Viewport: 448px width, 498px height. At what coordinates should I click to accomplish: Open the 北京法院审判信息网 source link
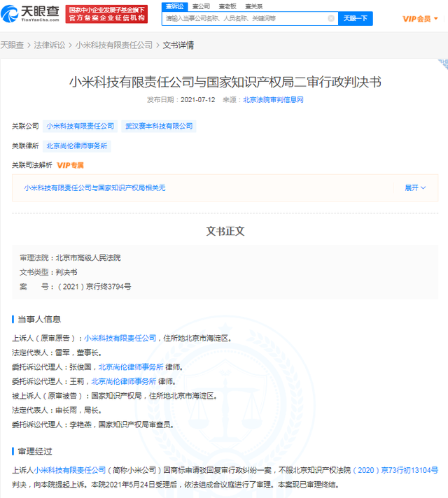tap(272, 100)
